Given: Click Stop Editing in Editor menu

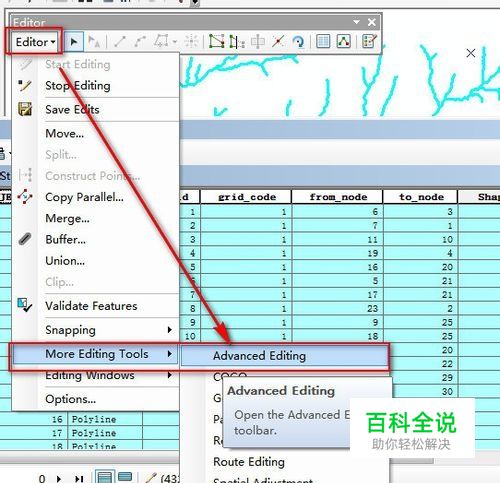Looking at the screenshot, I should 95,86.
